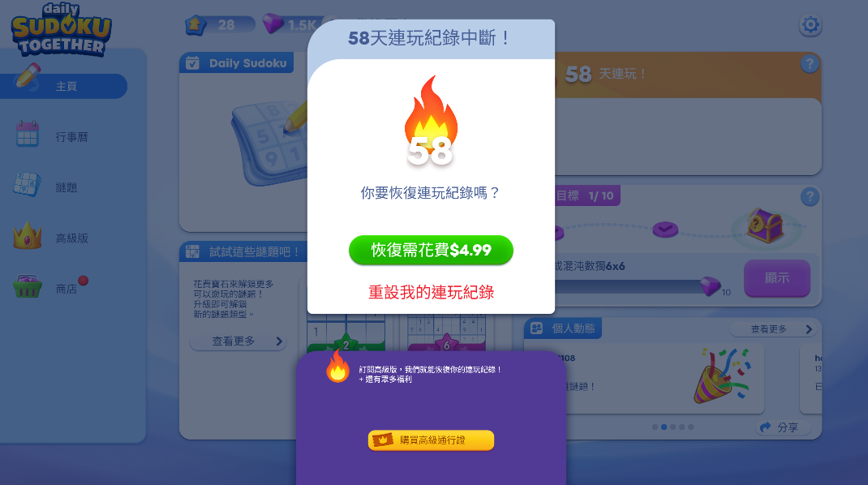868x485 pixels.
Task: Open the Daily Sudoku tab header
Action: pyautogui.click(x=236, y=63)
